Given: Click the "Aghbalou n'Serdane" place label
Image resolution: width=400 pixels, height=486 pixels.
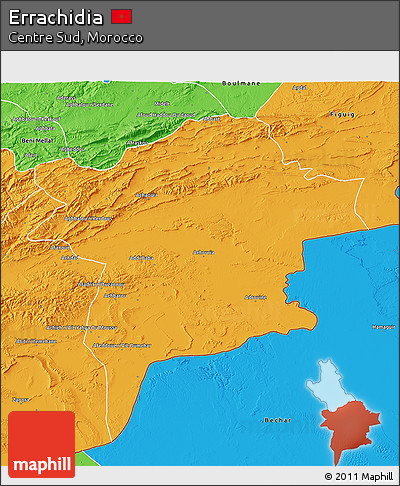Looking at the screenshot, I should point(89,105).
